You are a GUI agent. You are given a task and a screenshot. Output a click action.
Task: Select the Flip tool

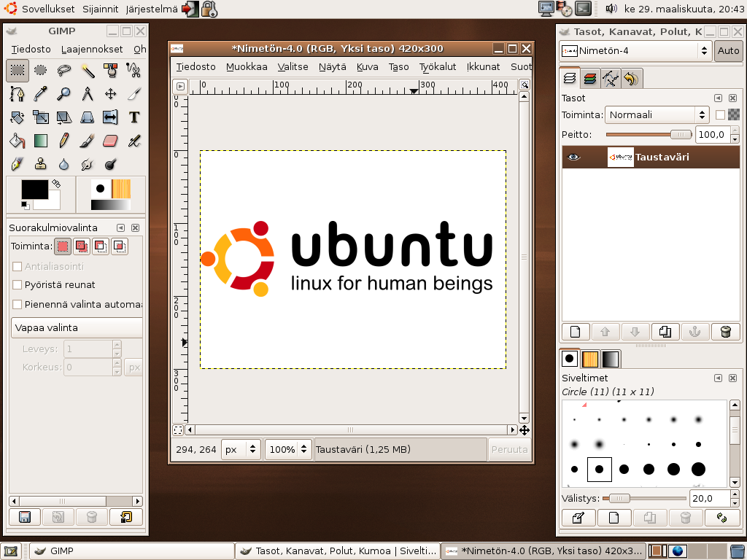[x=111, y=117]
